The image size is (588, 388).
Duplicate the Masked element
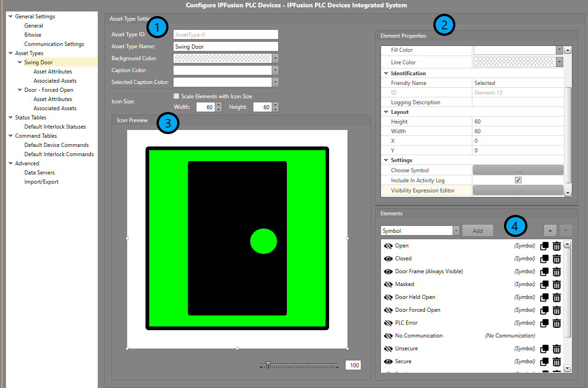pyautogui.click(x=544, y=285)
